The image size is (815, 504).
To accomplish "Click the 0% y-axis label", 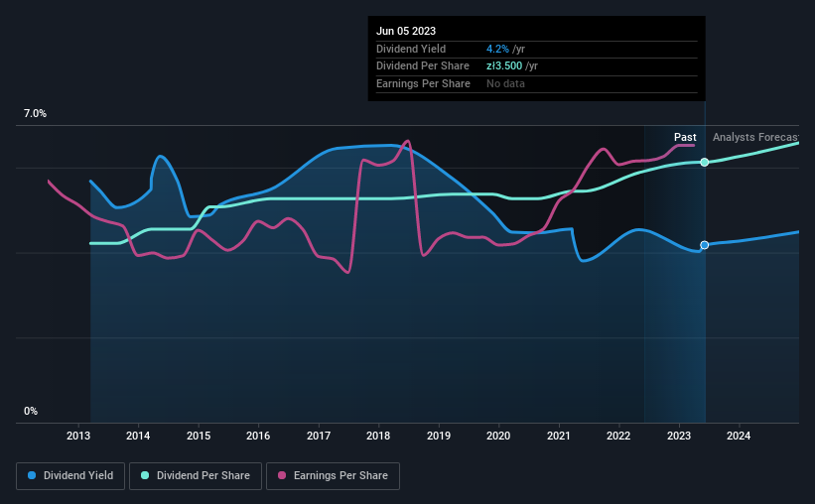I will pyautogui.click(x=31, y=411).
